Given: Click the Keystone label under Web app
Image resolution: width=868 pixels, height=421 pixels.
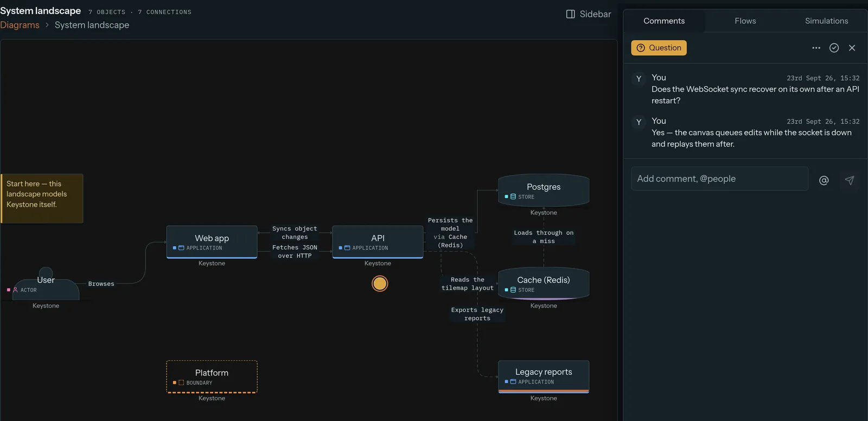Looking at the screenshot, I should tap(212, 264).
